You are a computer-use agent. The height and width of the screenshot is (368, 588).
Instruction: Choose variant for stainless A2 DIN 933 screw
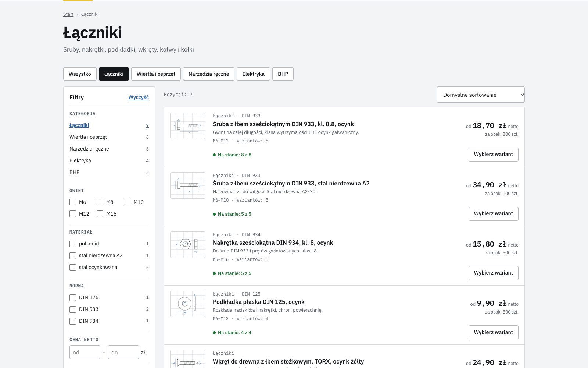coord(493,214)
